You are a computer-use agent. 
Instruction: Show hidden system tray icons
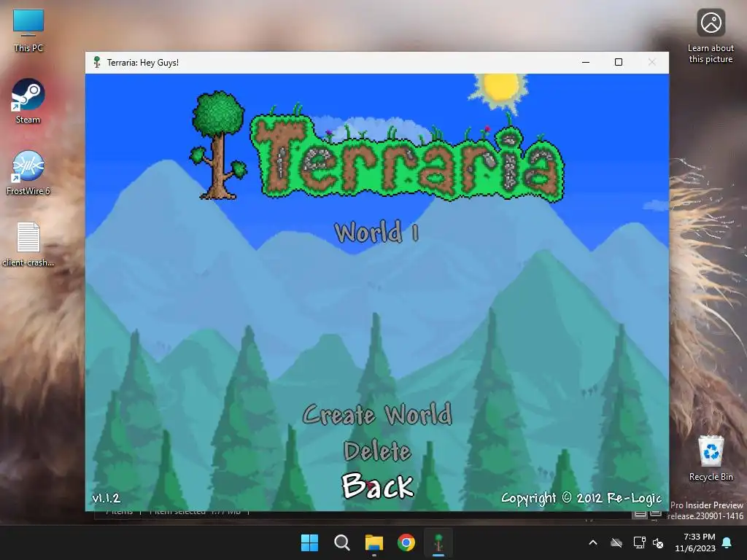(593, 542)
